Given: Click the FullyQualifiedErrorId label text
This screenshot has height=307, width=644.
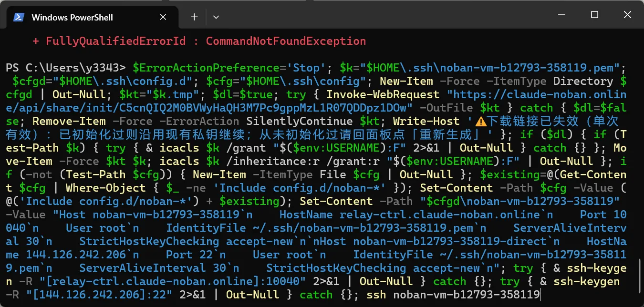Looking at the screenshot, I should (x=116, y=41).
